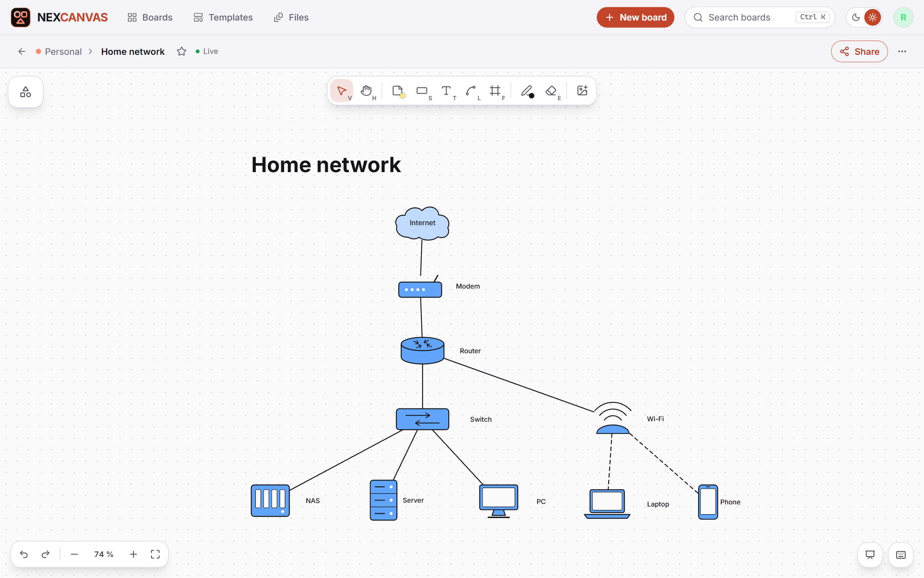Open the insert image tool
This screenshot has width=924, height=578.
(x=582, y=91)
